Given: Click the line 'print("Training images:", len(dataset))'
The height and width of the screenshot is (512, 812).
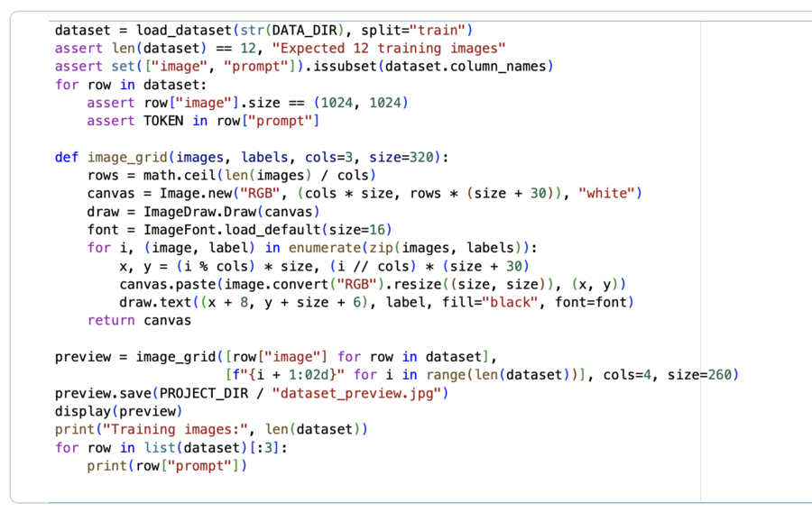Looking at the screenshot, I should [211, 429].
